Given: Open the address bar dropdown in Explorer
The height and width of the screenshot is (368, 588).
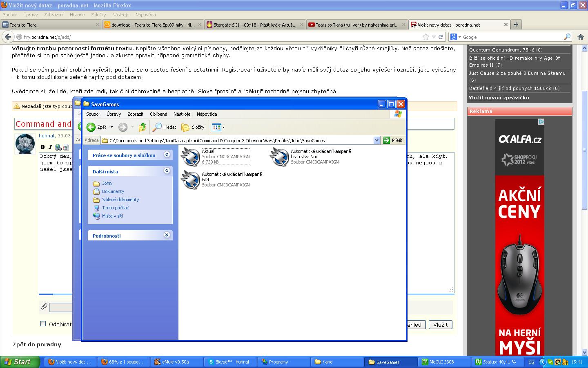Looking at the screenshot, I should point(376,140).
